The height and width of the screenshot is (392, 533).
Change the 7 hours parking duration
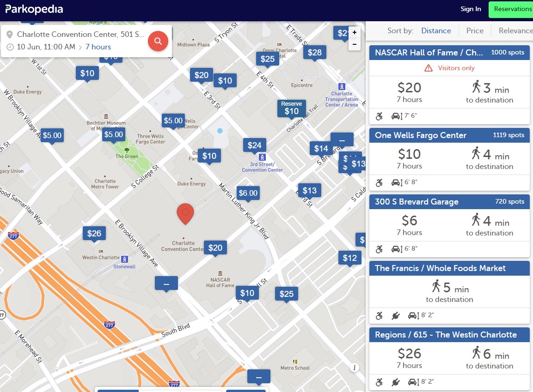[98, 47]
